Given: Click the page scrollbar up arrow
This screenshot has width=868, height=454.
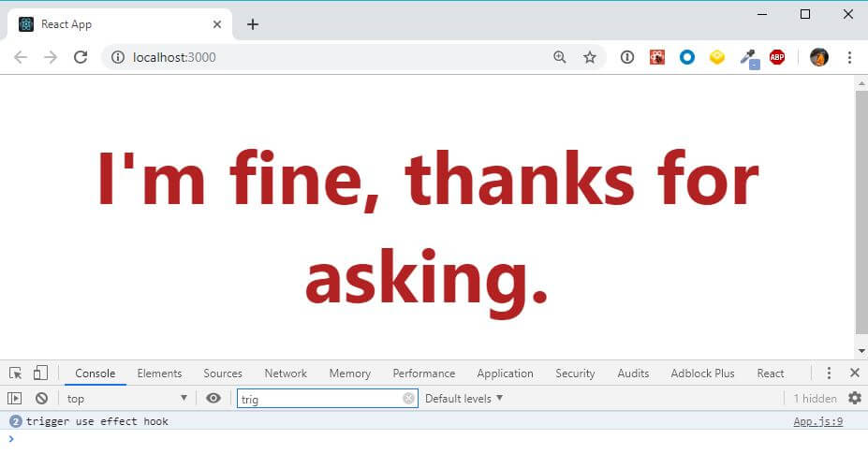Looking at the screenshot, I should 861,83.
